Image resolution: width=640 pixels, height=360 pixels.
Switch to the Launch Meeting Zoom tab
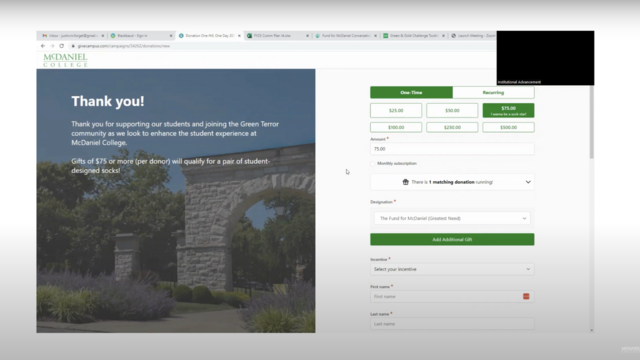pos(473,36)
